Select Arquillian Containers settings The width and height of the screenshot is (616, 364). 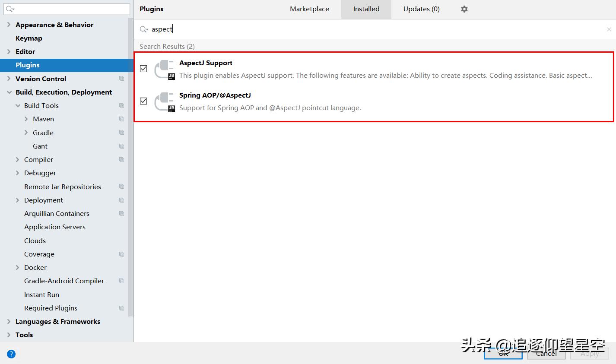point(57,214)
